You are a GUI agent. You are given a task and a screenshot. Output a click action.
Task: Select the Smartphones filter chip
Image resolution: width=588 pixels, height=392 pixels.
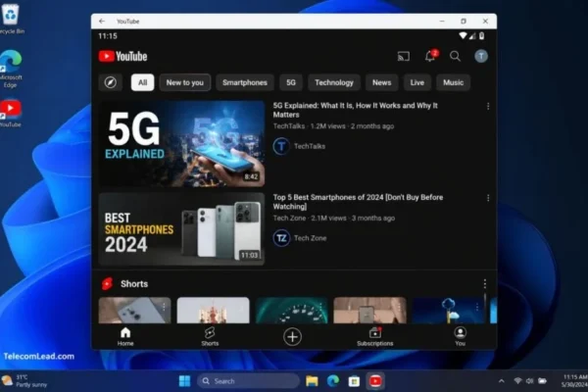point(245,82)
